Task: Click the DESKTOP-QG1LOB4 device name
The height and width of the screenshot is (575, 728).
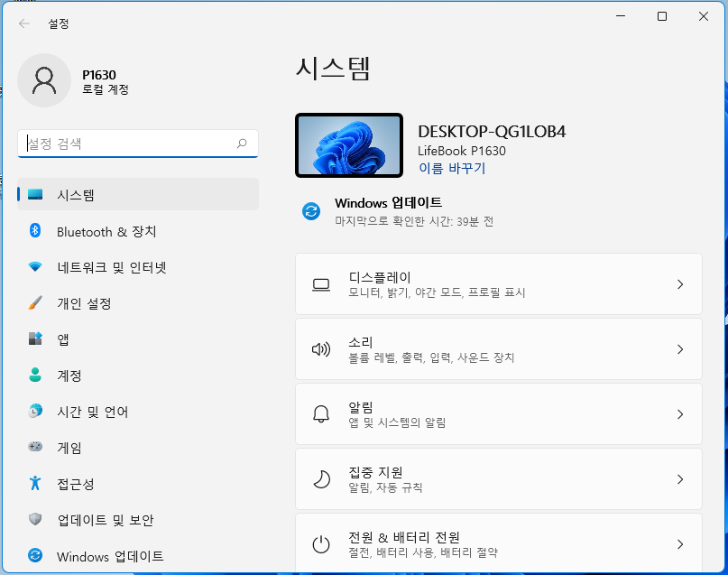Action: (492, 132)
